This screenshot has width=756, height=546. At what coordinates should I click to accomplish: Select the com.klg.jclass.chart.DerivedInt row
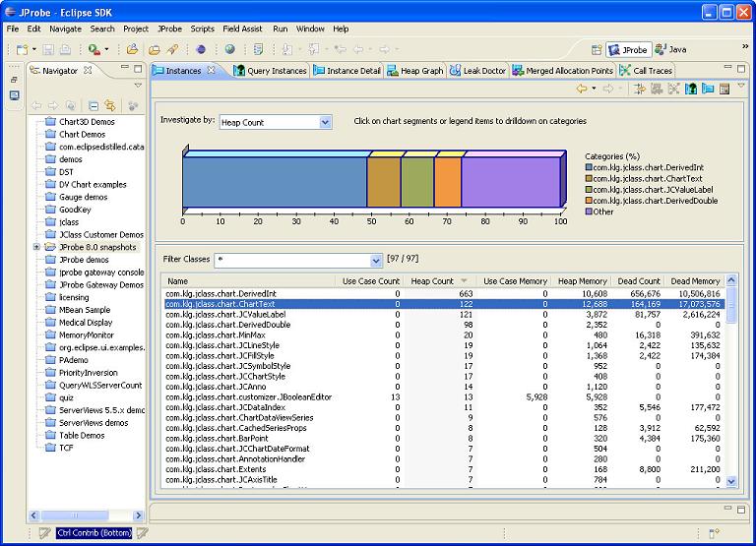(444, 293)
